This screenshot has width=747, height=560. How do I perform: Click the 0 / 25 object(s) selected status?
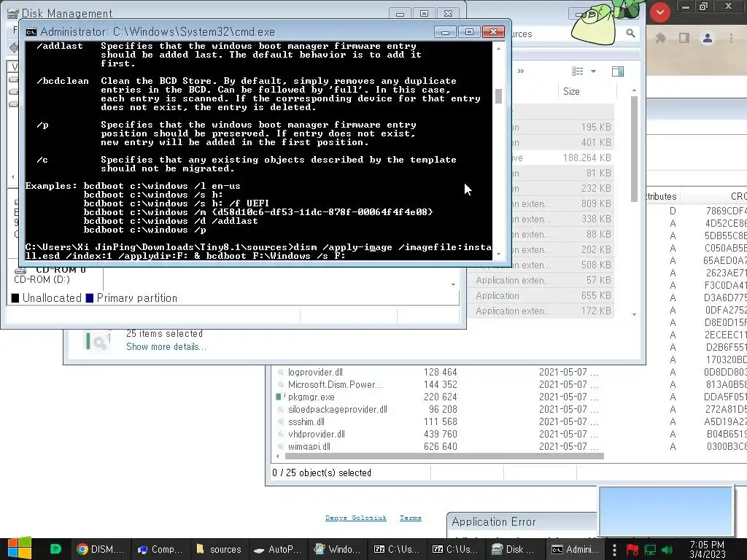coord(322,472)
